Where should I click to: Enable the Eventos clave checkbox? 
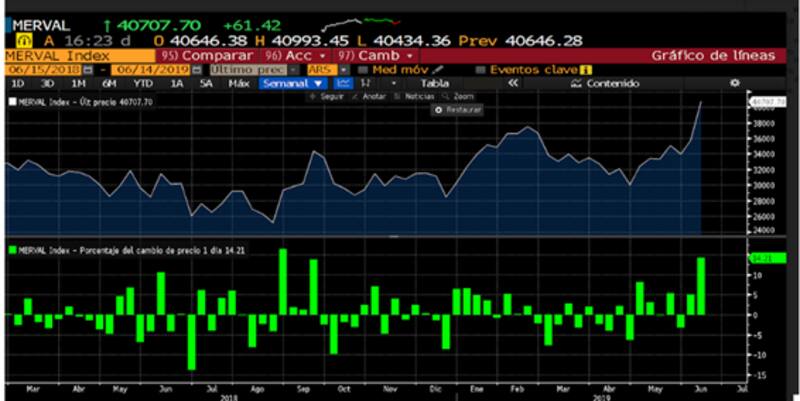[481, 70]
